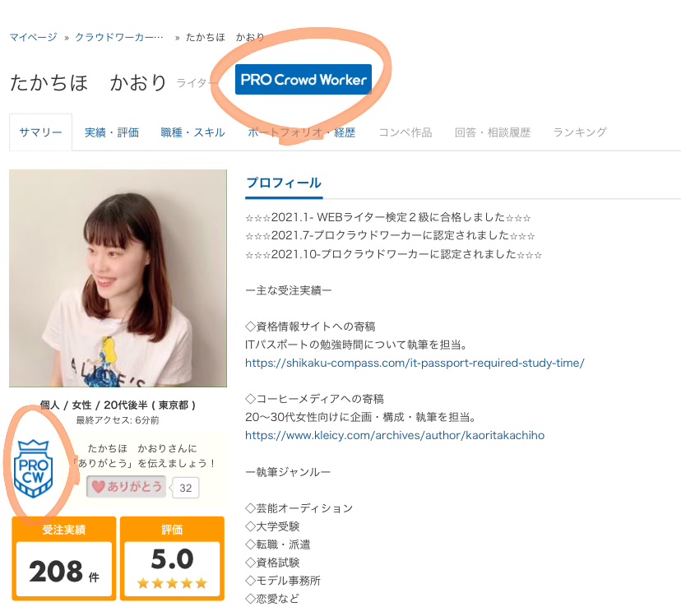Switch to the ランキング tab

click(580, 132)
